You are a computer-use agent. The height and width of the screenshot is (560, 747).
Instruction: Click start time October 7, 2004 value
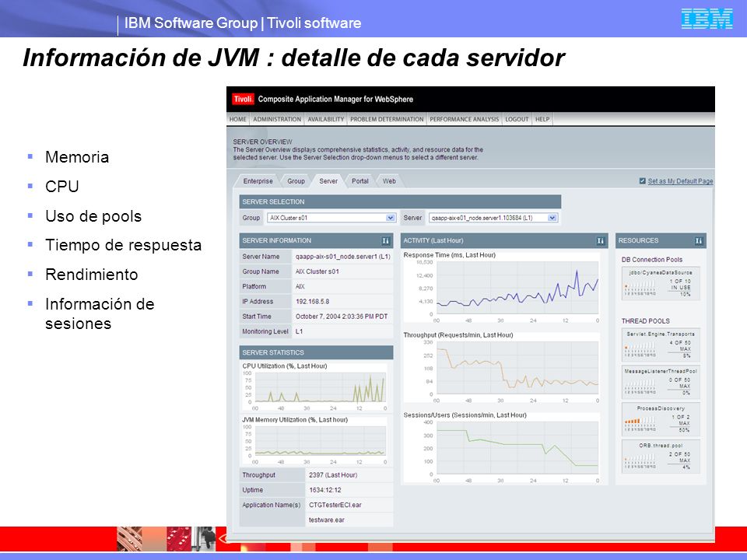pos(341,317)
